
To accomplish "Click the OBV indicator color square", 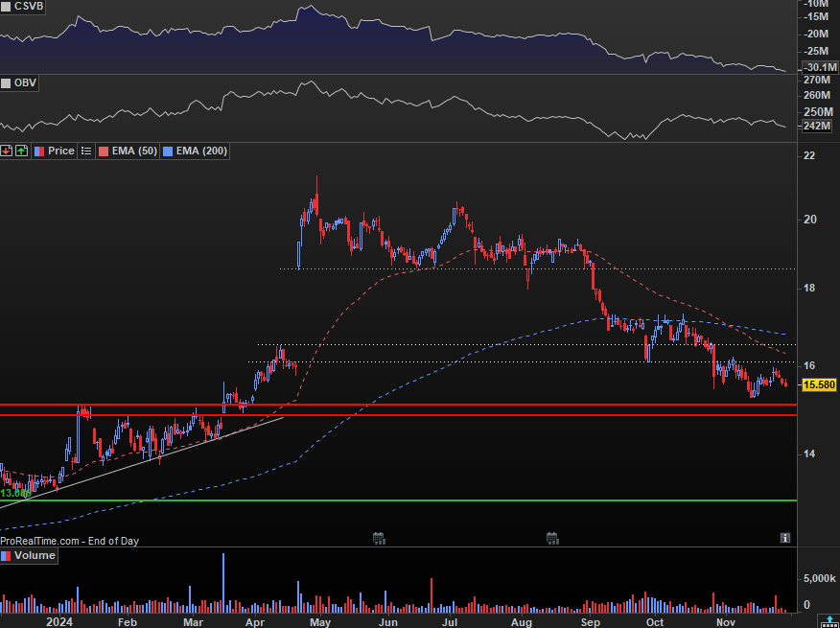I will point(6,82).
